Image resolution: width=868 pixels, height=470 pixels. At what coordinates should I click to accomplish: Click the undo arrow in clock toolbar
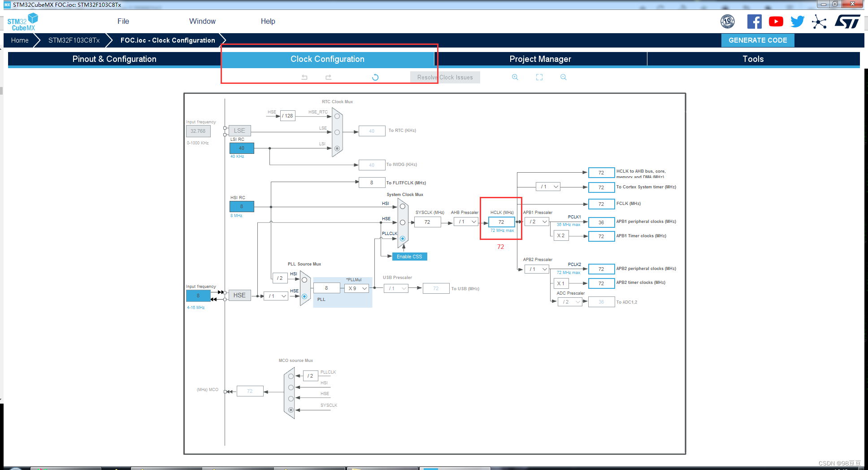click(304, 77)
